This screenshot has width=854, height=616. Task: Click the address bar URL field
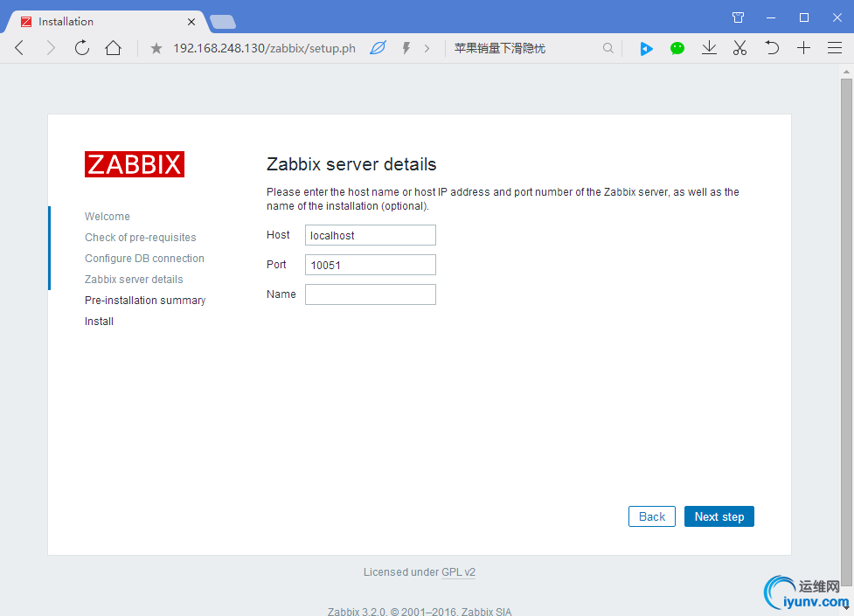pos(264,48)
